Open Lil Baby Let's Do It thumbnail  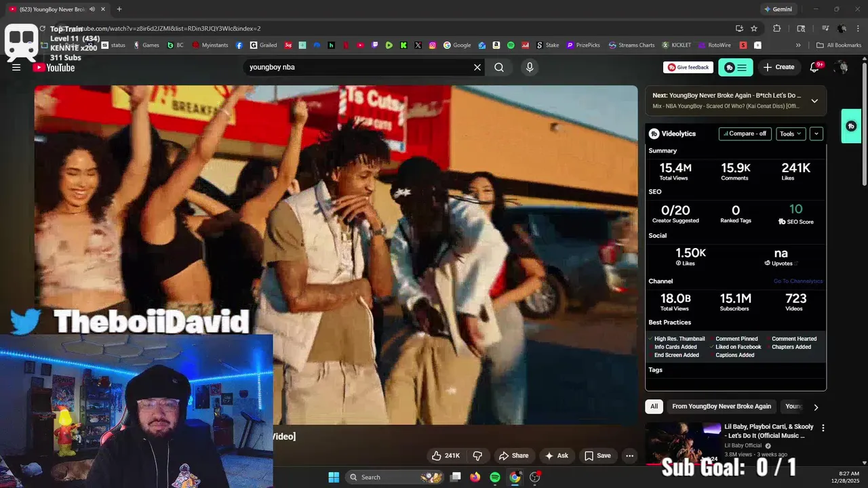(x=683, y=444)
